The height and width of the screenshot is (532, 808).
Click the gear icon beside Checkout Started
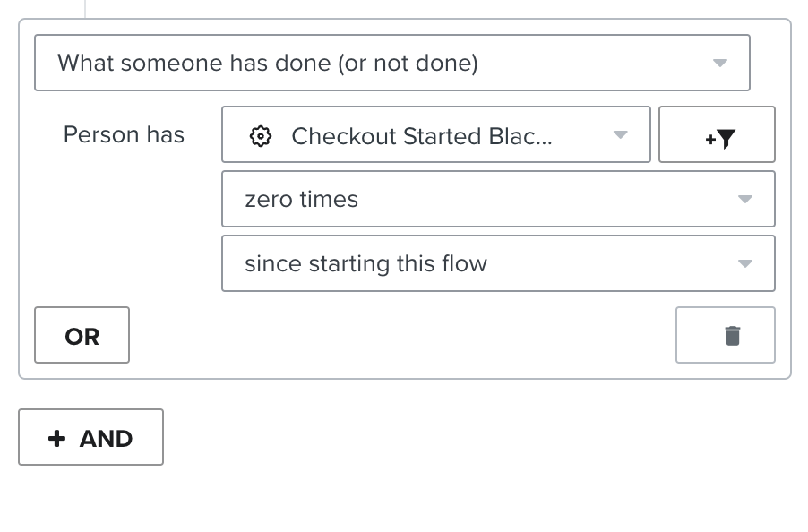(260, 136)
